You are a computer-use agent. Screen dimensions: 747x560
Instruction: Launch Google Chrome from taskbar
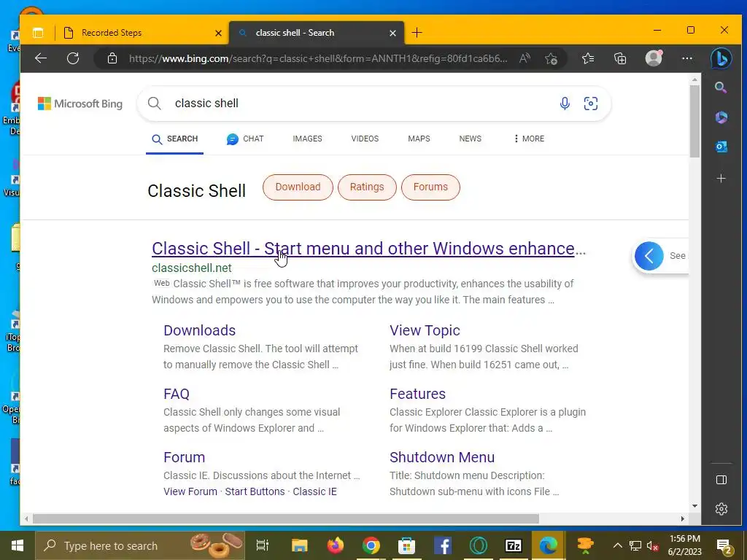point(371,545)
